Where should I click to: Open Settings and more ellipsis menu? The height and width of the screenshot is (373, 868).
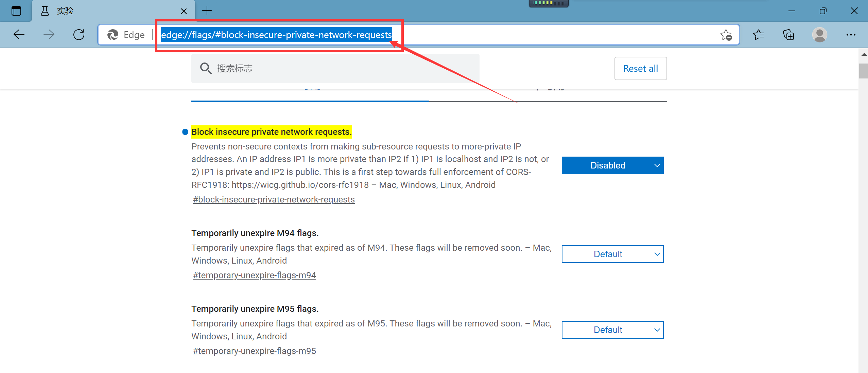pyautogui.click(x=851, y=35)
